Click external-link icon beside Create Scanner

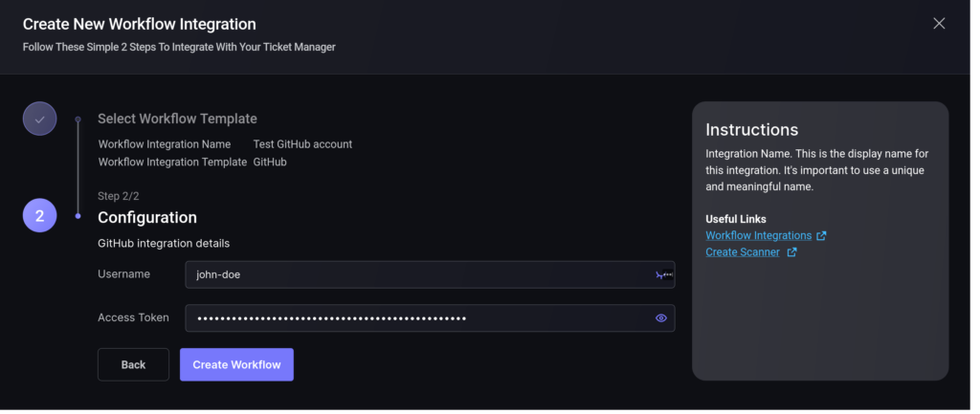pos(791,252)
